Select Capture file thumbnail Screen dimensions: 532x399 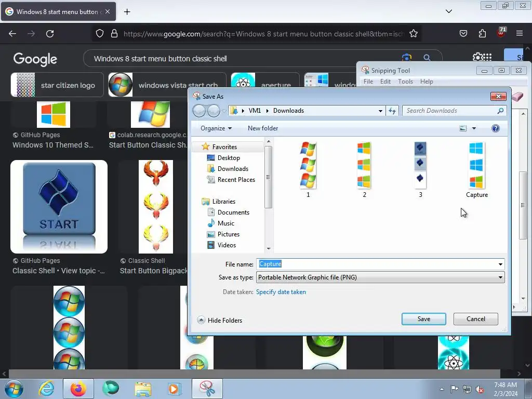[477, 169]
